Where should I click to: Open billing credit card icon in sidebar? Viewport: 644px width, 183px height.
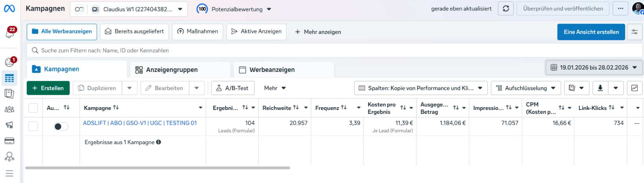(9, 141)
